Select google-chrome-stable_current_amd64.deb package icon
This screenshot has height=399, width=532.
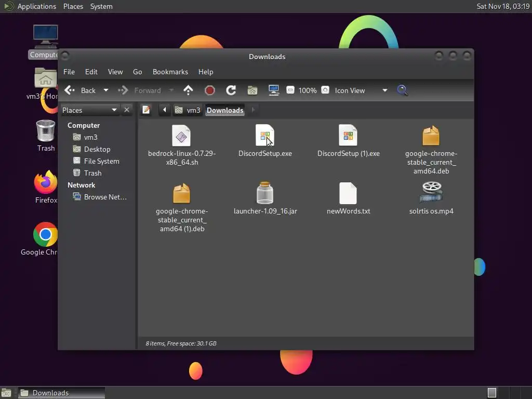coord(431,136)
